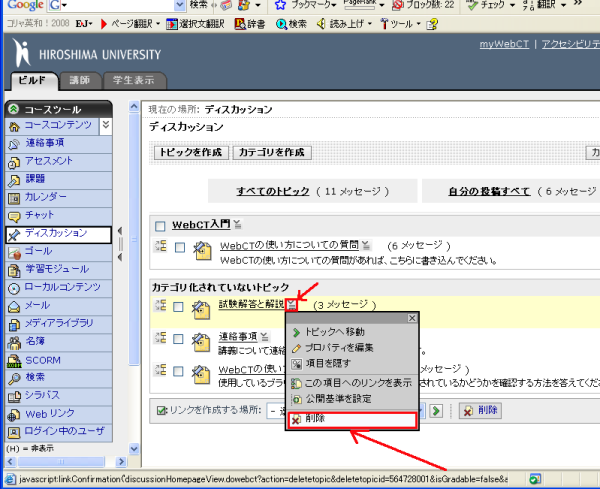Click the メディアライブラリ sidebar icon
The width and height of the screenshot is (600, 489).
[14, 324]
